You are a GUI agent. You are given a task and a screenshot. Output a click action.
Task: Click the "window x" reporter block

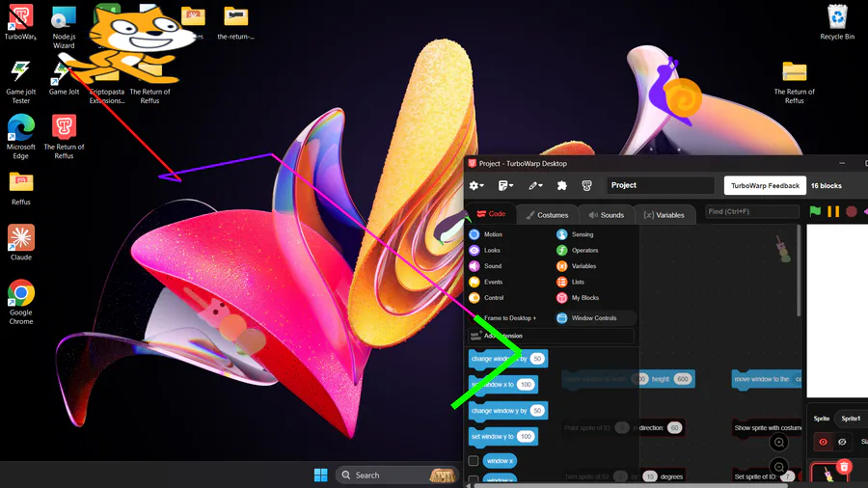pos(500,461)
